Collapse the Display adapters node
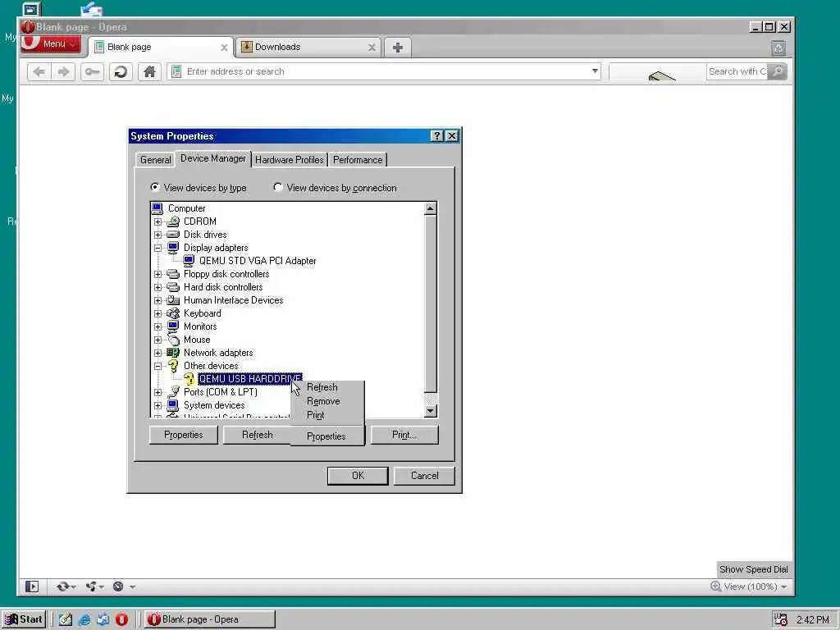Viewport: 840px width, 630px height. (158, 248)
